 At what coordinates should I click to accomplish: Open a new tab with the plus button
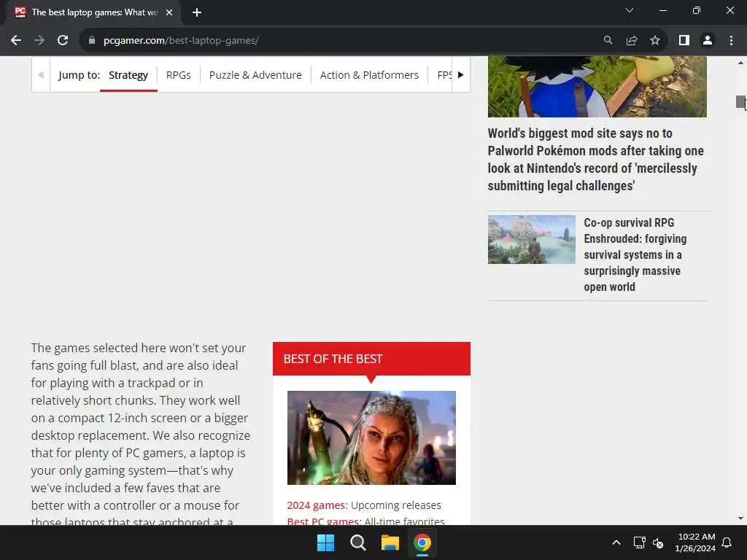(x=197, y=12)
